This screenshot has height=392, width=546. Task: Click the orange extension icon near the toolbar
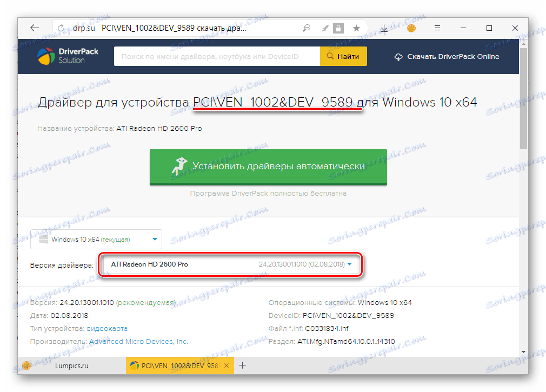click(411, 28)
